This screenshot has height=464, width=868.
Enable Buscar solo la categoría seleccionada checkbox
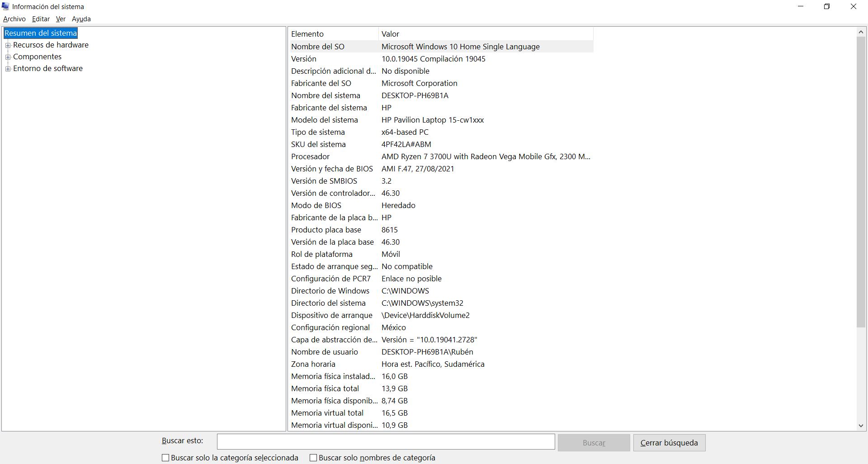(x=165, y=458)
